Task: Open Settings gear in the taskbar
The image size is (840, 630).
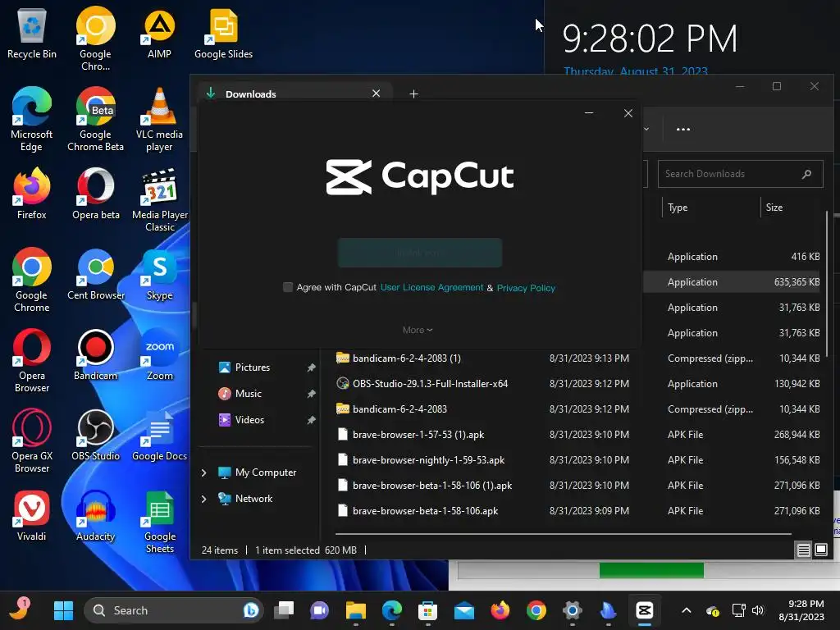Action: pos(572,610)
